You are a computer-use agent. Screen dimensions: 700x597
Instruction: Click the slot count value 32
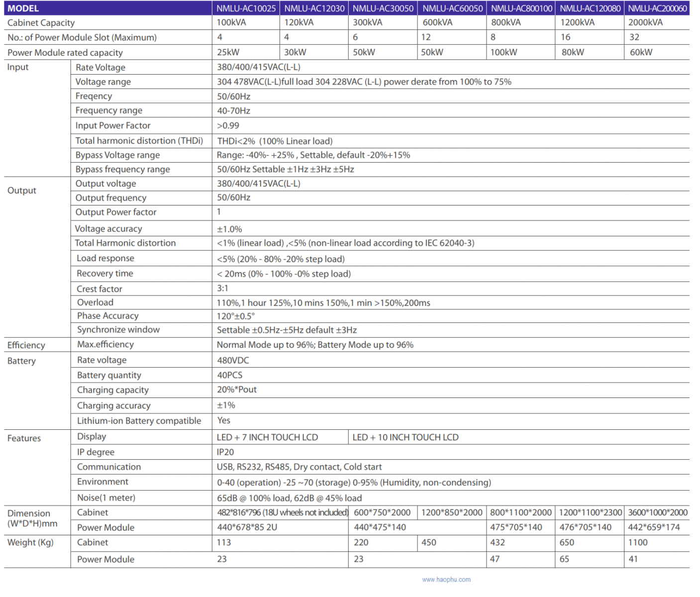(634, 37)
